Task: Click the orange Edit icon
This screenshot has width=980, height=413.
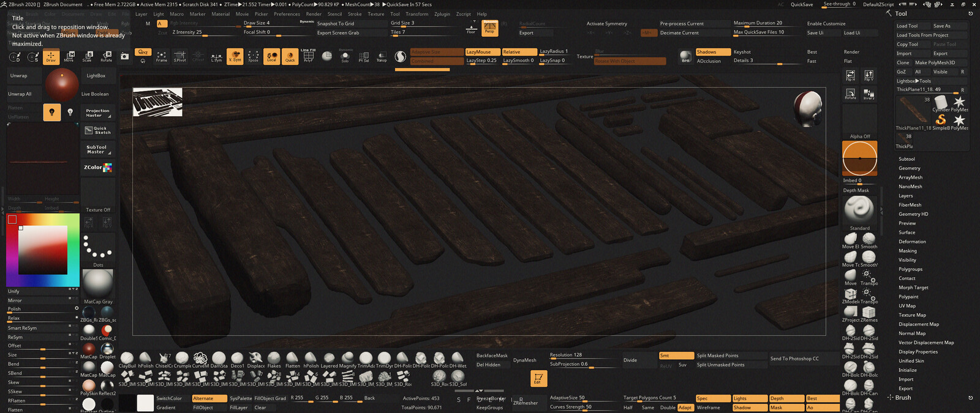Action: click(538, 379)
